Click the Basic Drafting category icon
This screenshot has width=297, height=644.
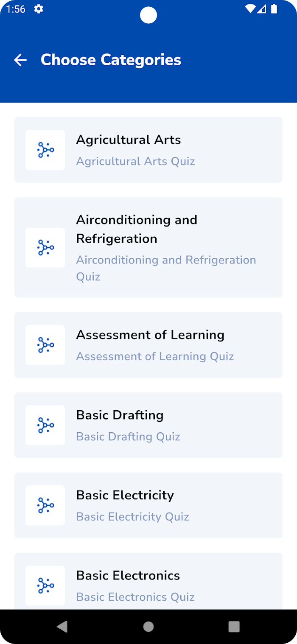(x=45, y=425)
